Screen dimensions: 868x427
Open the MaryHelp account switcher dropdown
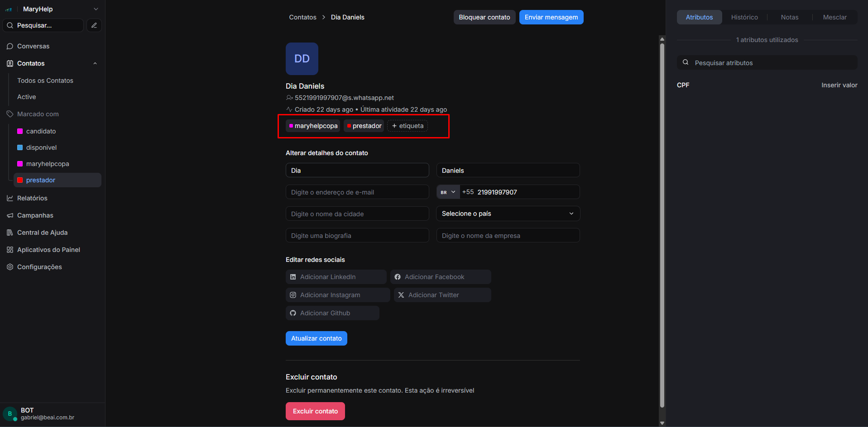point(96,9)
